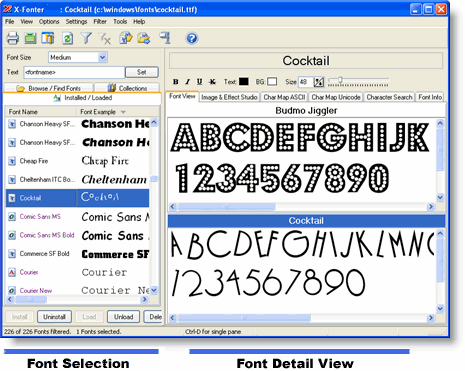Click the icon of the Comic Sans MS Bold row
The width and height of the screenshot is (465, 371).
[12, 235]
